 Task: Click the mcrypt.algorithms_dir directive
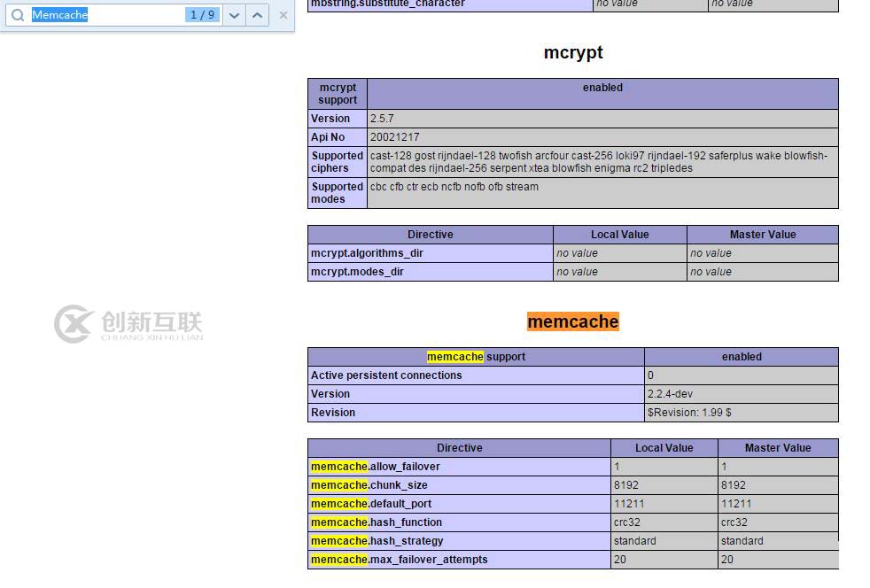(367, 253)
